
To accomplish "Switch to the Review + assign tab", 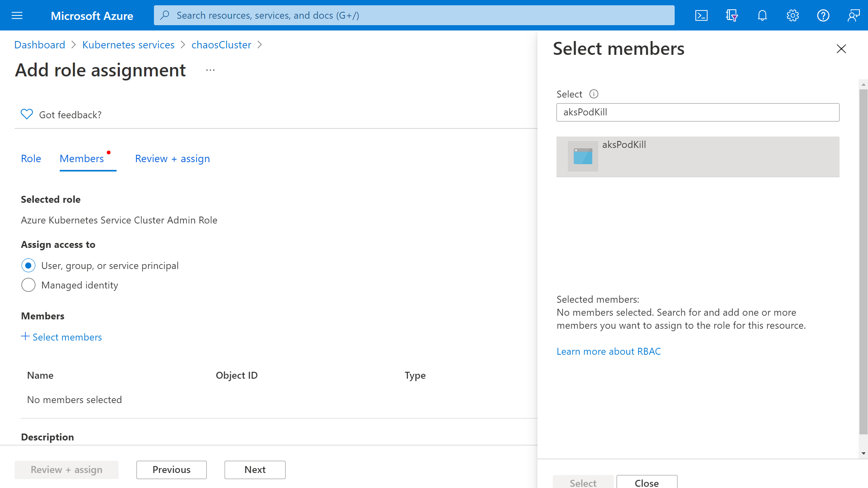I will click(x=172, y=158).
